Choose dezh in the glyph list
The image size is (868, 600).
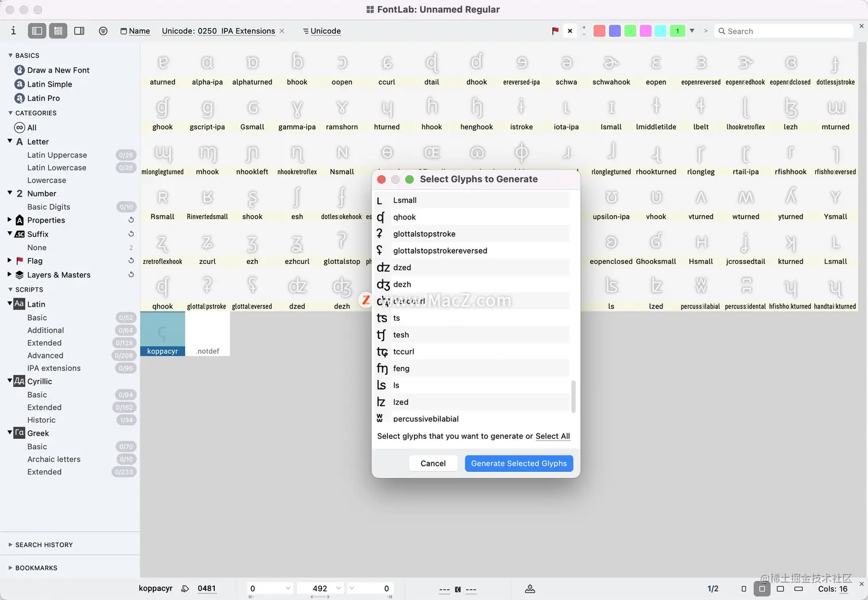pyautogui.click(x=472, y=285)
